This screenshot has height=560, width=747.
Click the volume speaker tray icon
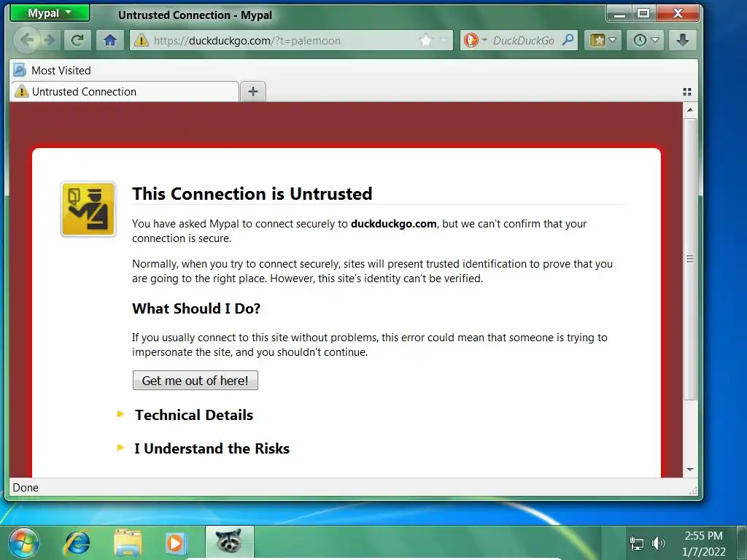659,543
